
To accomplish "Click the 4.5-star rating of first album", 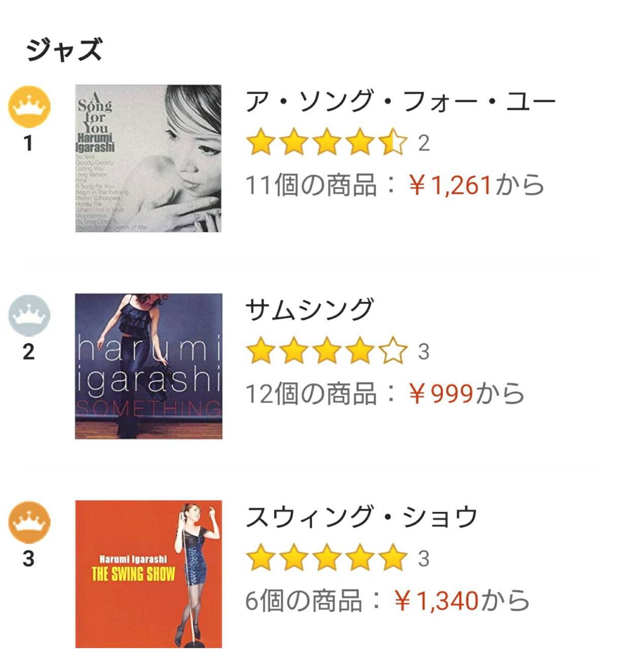I will click(327, 142).
